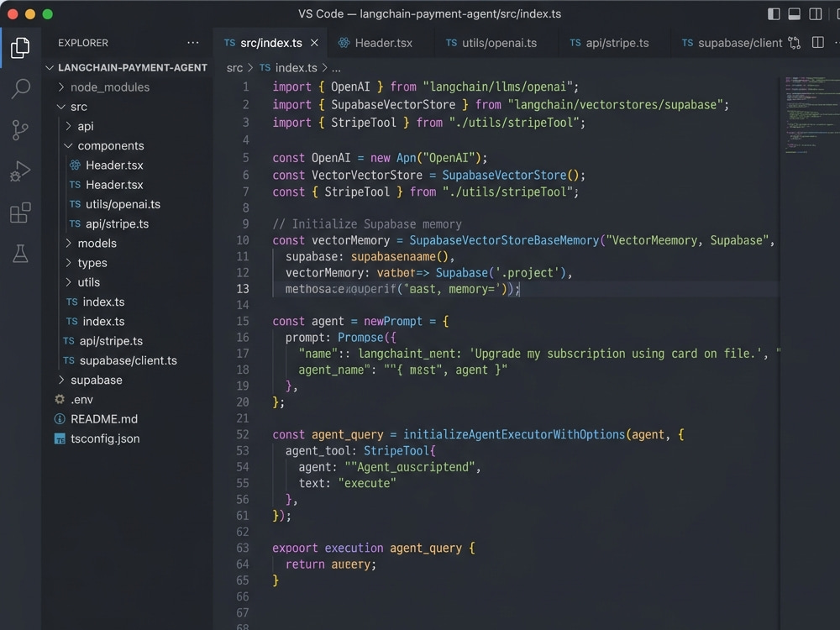Click line number 52 in gutter
Image resolution: width=840 pixels, height=630 pixels.
point(243,434)
